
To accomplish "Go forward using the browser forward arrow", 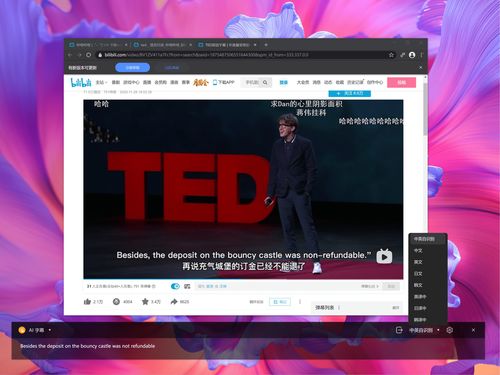I will (x=79, y=55).
